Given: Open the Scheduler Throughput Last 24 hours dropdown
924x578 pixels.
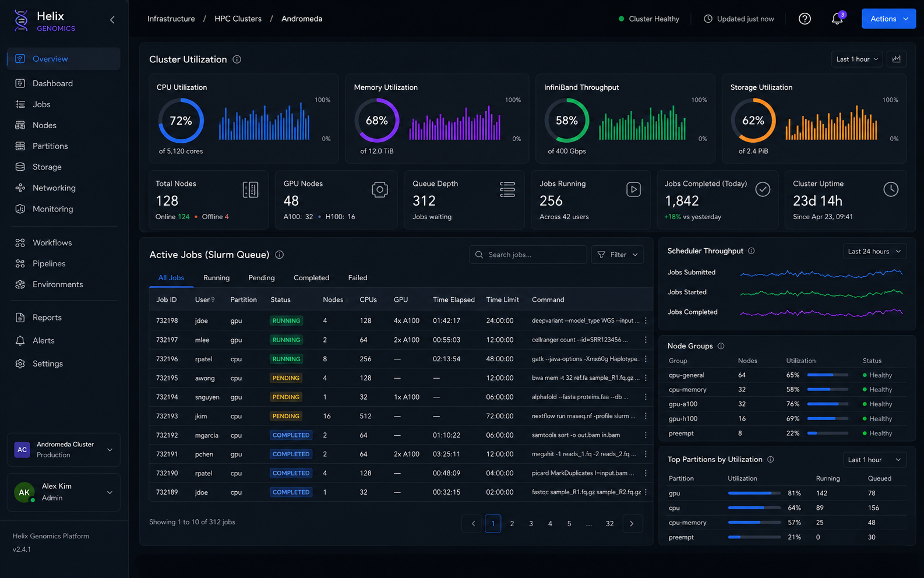Looking at the screenshot, I should 874,251.
